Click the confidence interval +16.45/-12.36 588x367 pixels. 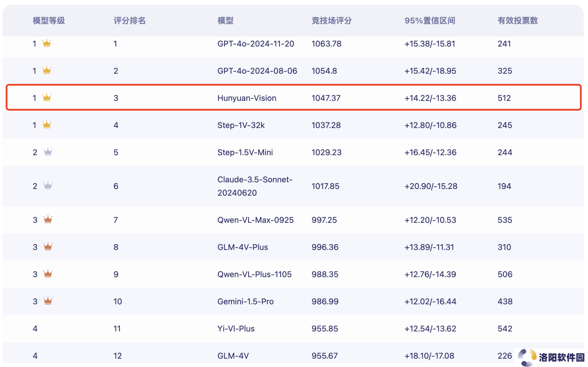tap(430, 153)
